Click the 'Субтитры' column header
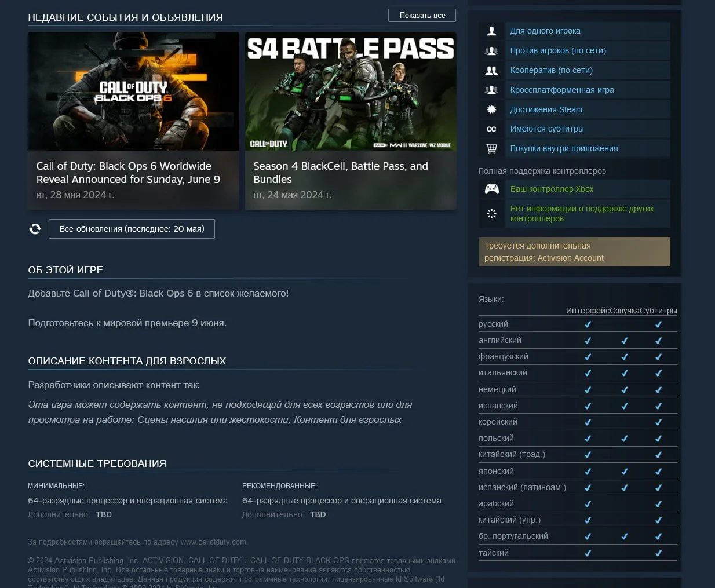Screen dimensions: 715x588 click(x=658, y=311)
